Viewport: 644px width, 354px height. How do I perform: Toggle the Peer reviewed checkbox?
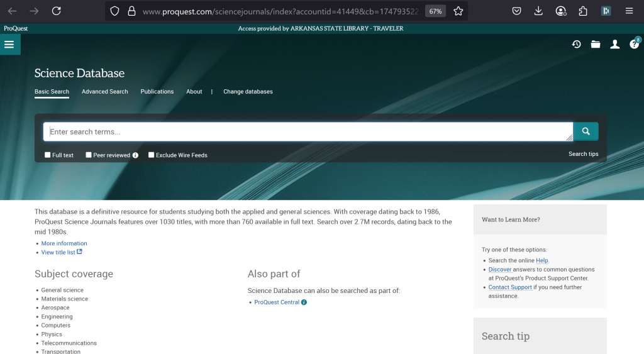(89, 155)
